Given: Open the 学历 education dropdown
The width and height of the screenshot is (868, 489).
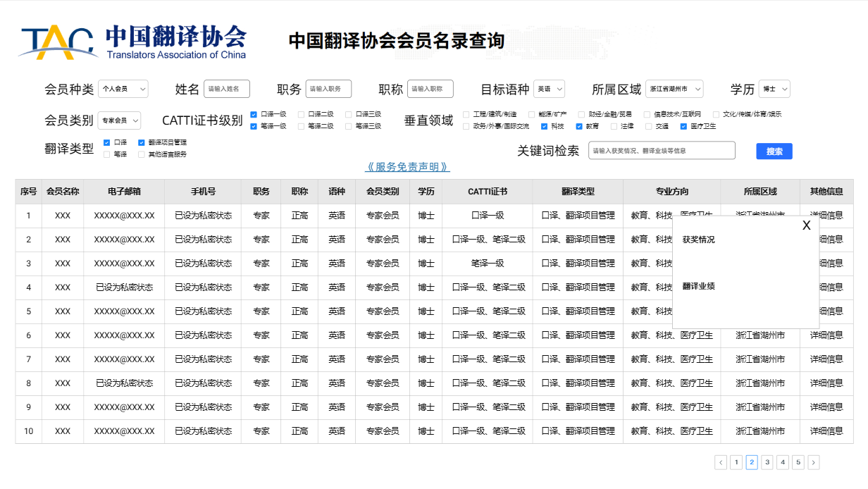Looking at the screenshot, I should [774, 89].
